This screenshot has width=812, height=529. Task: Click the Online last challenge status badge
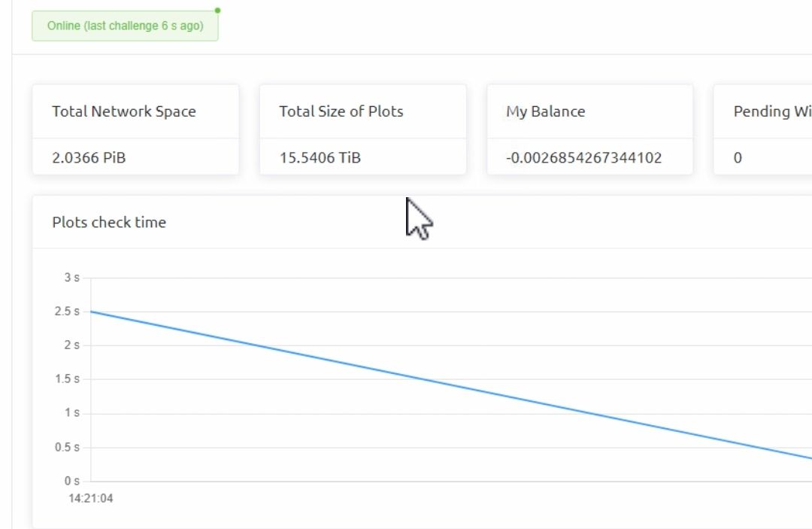point(125,26)
